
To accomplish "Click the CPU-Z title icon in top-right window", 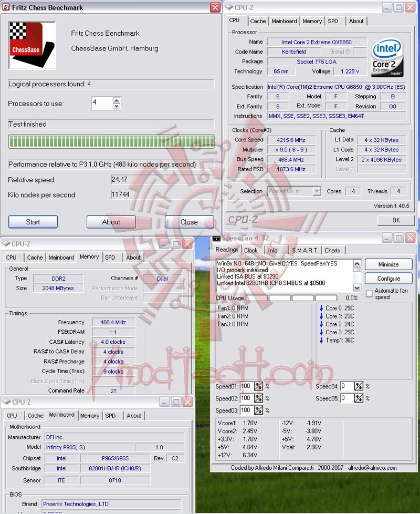I will pyautogui.click(x=229, y=7).
